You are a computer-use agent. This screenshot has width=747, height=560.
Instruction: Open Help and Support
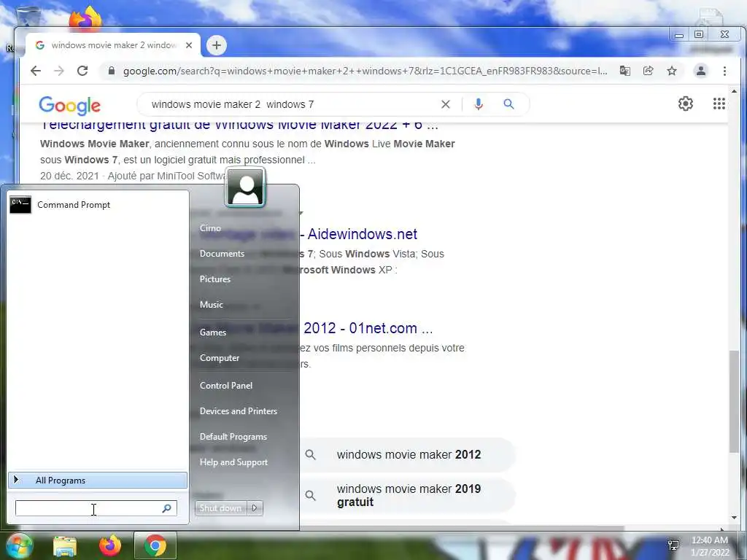(233, 462)
